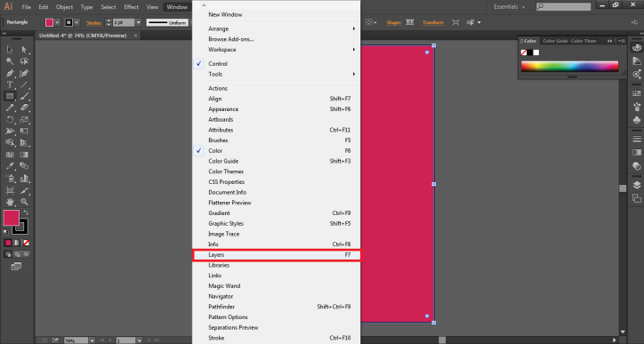This screenshot has width=644, height=344.
Task: Select the Selection tool arrow
Action: click(10, 50)
